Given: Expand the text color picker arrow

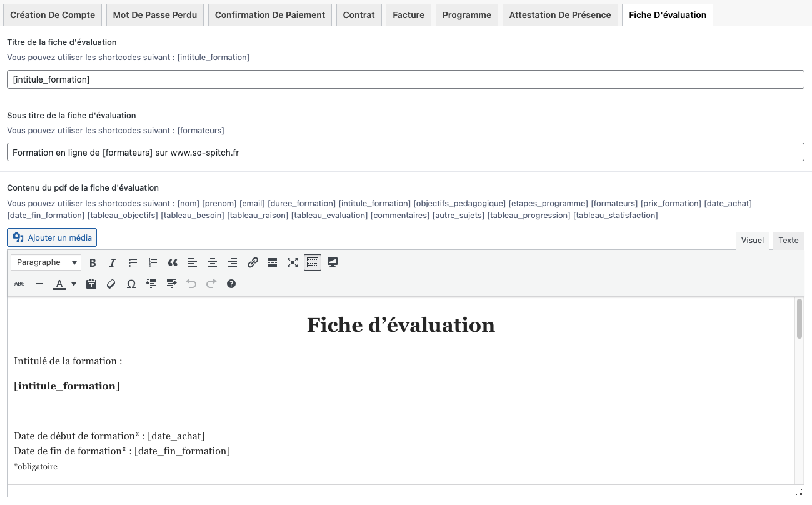Looking at the screenshot, I should tap(74, 284).
